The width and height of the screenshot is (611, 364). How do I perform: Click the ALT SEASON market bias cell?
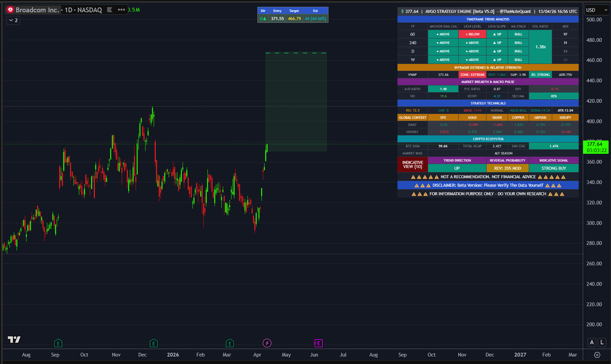(503, 153)
